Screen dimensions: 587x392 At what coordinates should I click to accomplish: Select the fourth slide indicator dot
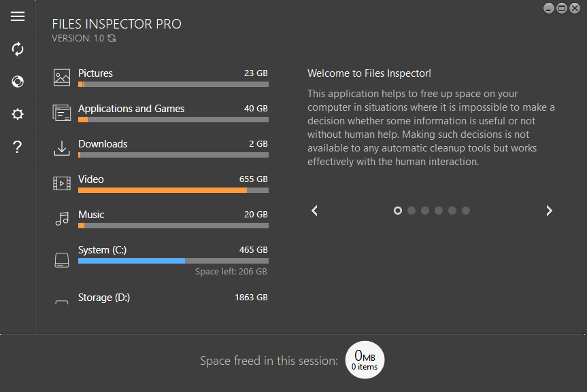pyautogui.click(x=439, y=211)
